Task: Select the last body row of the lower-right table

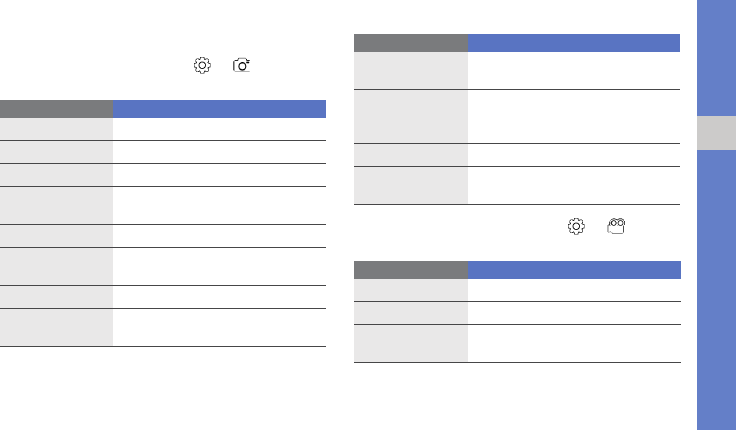Action: [517, 343]
